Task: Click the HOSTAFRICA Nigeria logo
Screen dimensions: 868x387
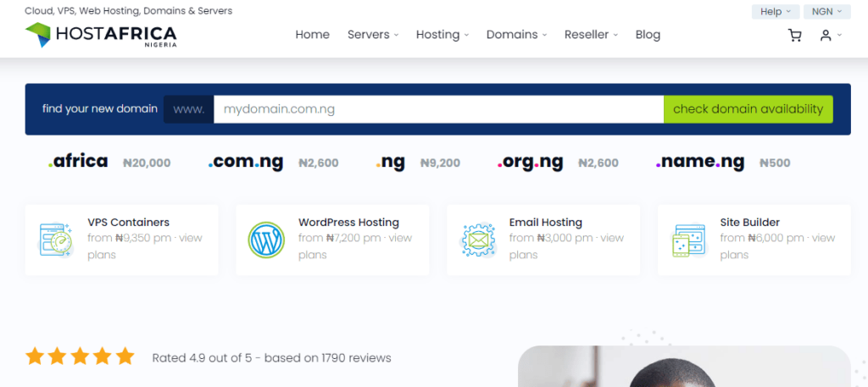Action: click(101, 35)
